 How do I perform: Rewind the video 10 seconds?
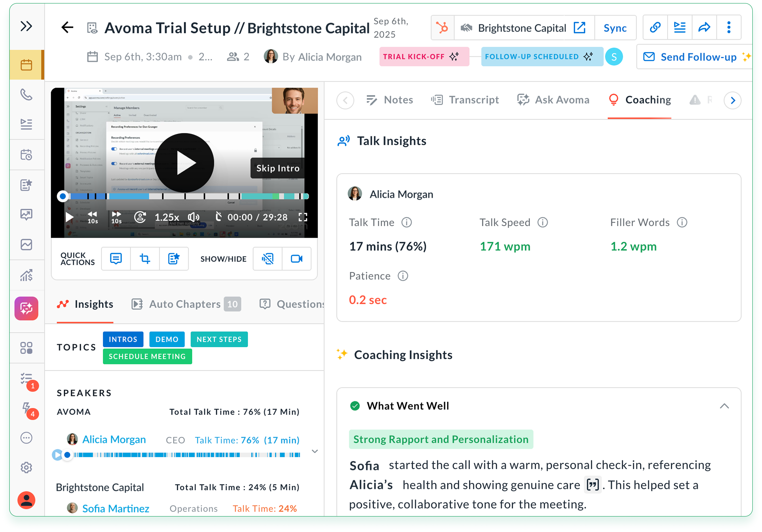tap(93, 218)
